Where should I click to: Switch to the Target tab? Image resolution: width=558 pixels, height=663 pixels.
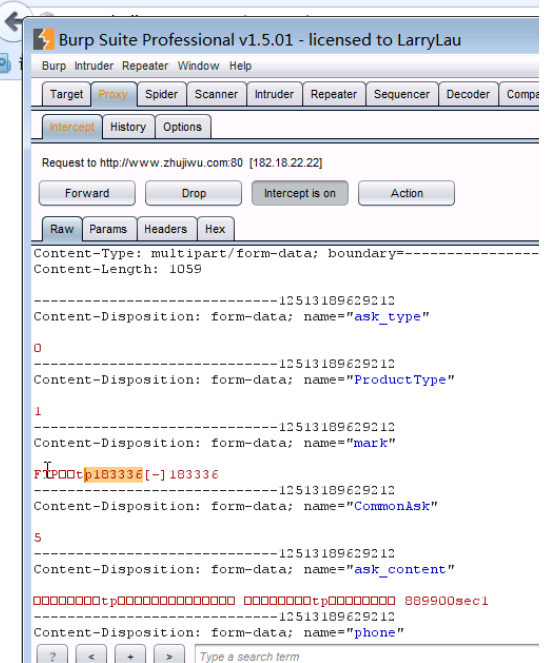[x=66, y=94]
